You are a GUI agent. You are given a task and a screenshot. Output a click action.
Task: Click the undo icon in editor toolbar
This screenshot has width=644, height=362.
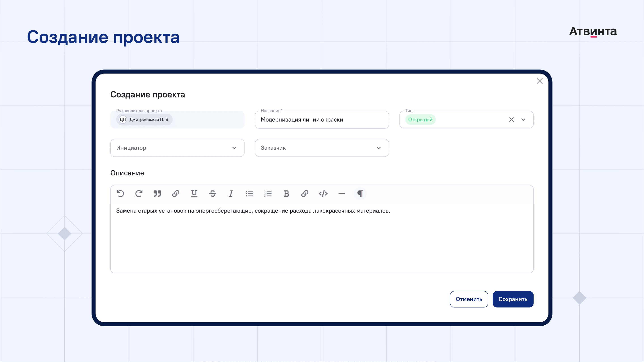click(x=120, y=194)
